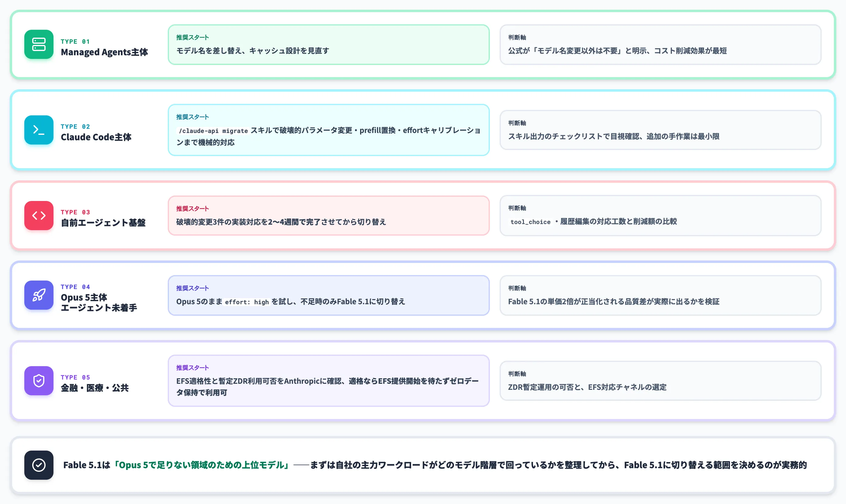Click the '/claude-api migrate' code snippet
Image resolution: width=846 pixels, height=504 pixels.
click(x=213, y=131)
